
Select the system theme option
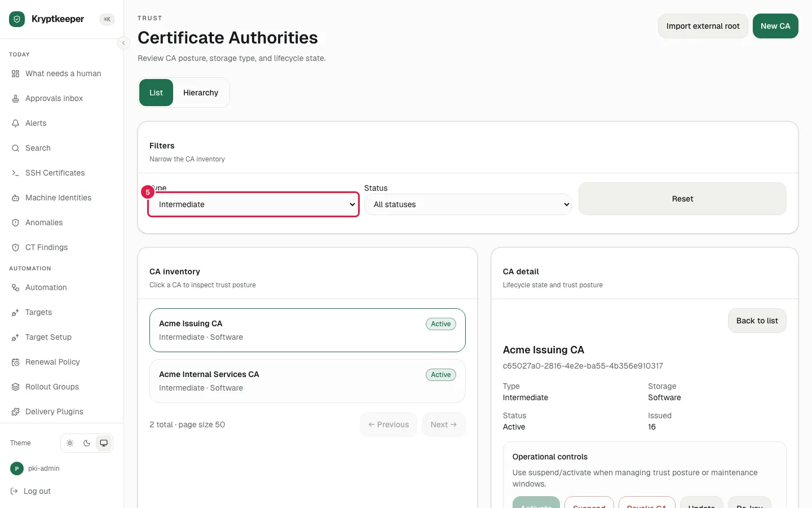click(x=104, y=443)
